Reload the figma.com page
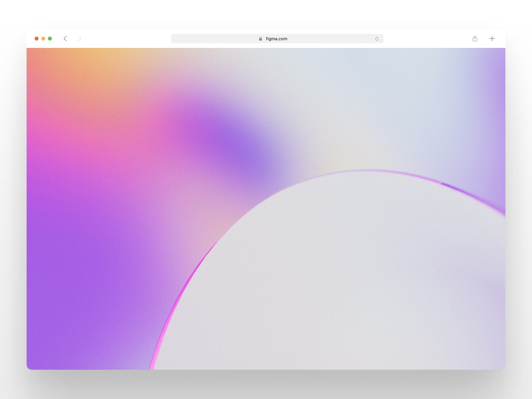 point(377,39)
